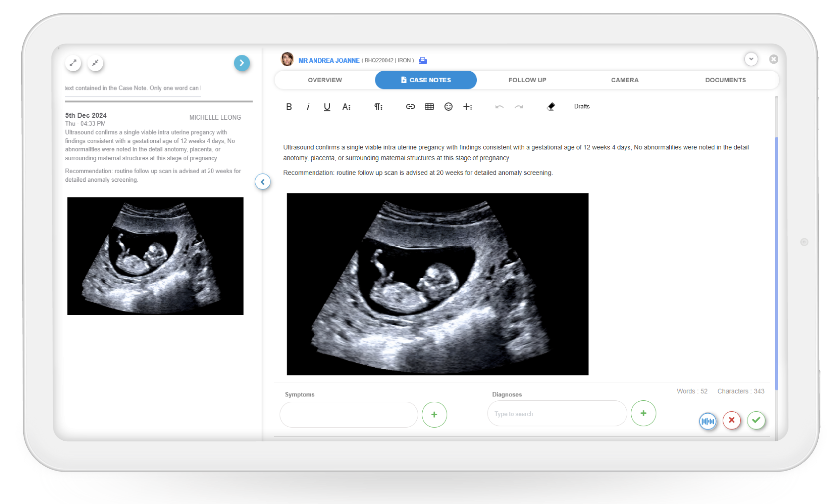The width and height of the screenshot is (840, 504).
Task: Open font size options dropdown
Action: click(346, 107)
